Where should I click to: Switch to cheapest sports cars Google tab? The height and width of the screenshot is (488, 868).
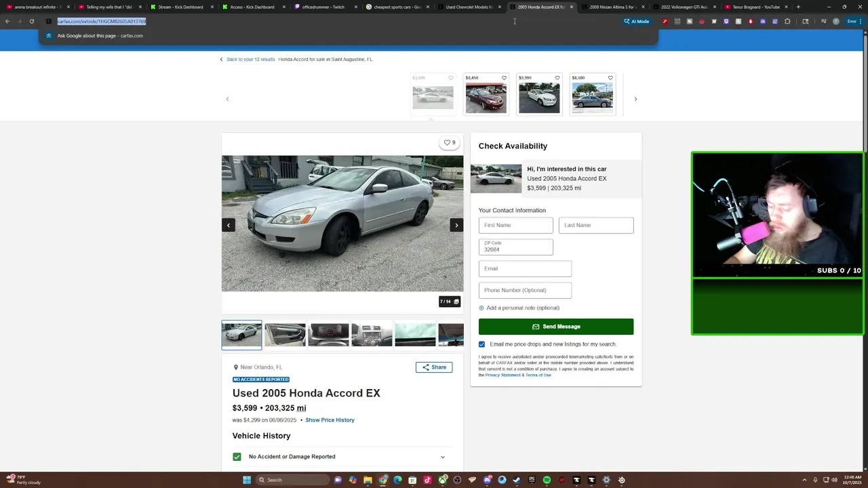tap(397, 7)
